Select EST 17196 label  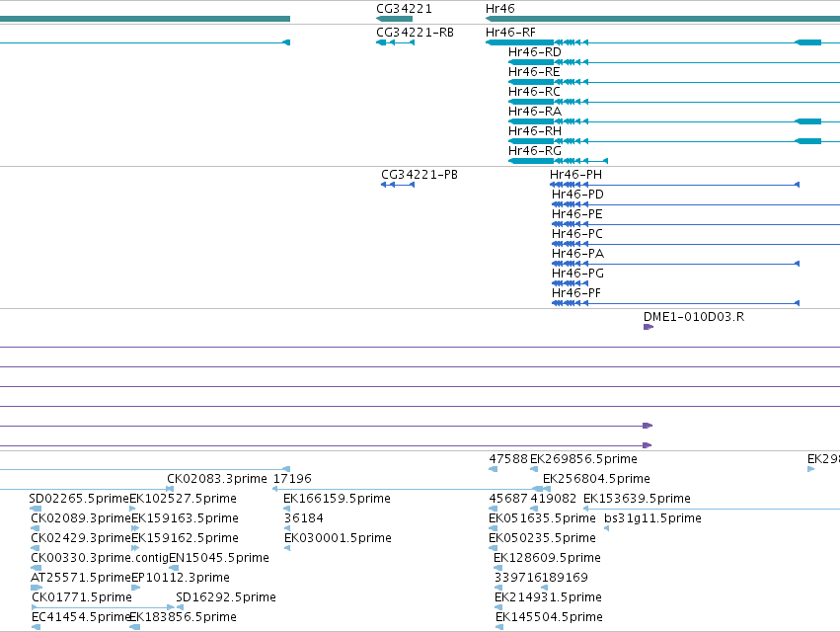coord(292,479)
